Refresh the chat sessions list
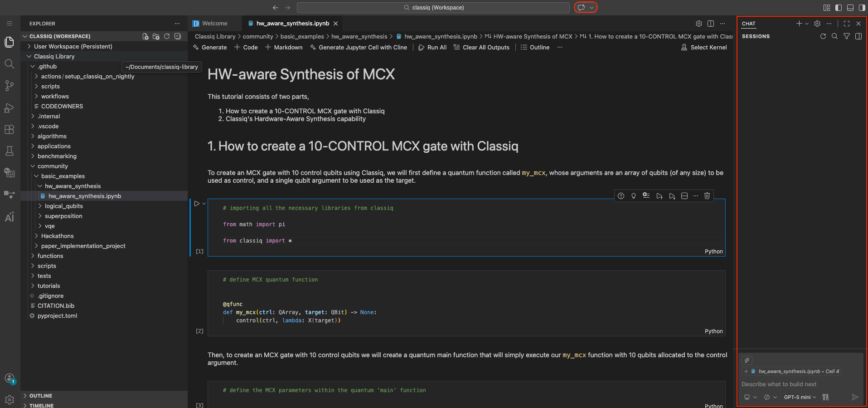 pyautogui.click(x=823, y=36)
